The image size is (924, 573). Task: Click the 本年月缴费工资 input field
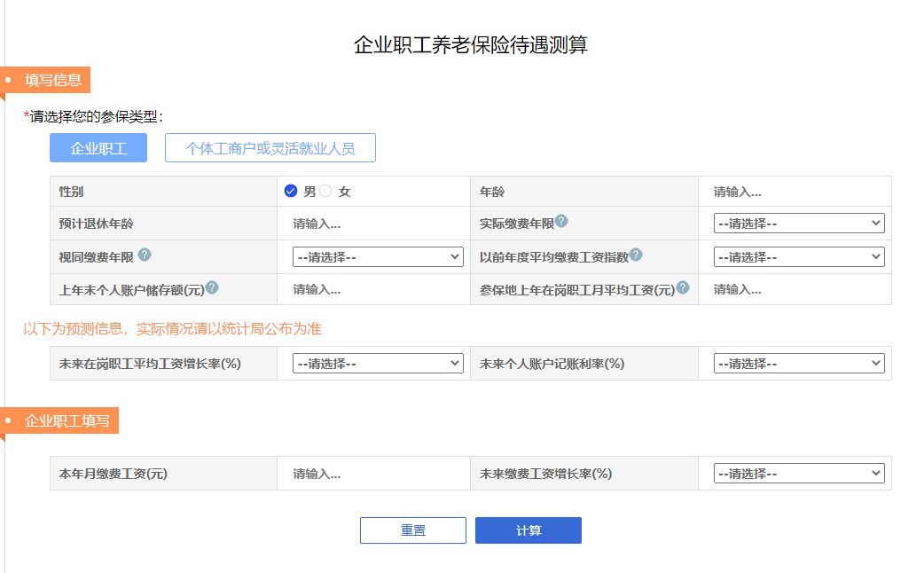click(372, 474)
